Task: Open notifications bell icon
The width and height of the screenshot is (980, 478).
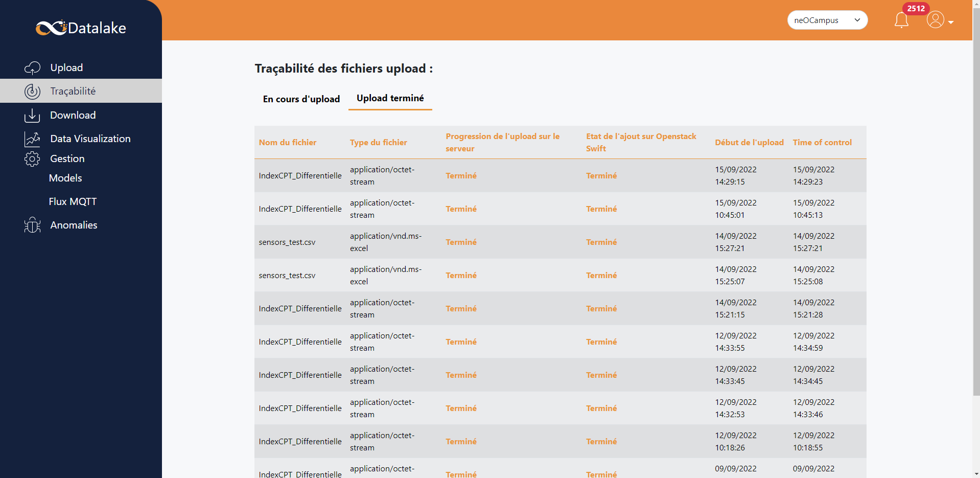Action: click(x=901, y=20)
